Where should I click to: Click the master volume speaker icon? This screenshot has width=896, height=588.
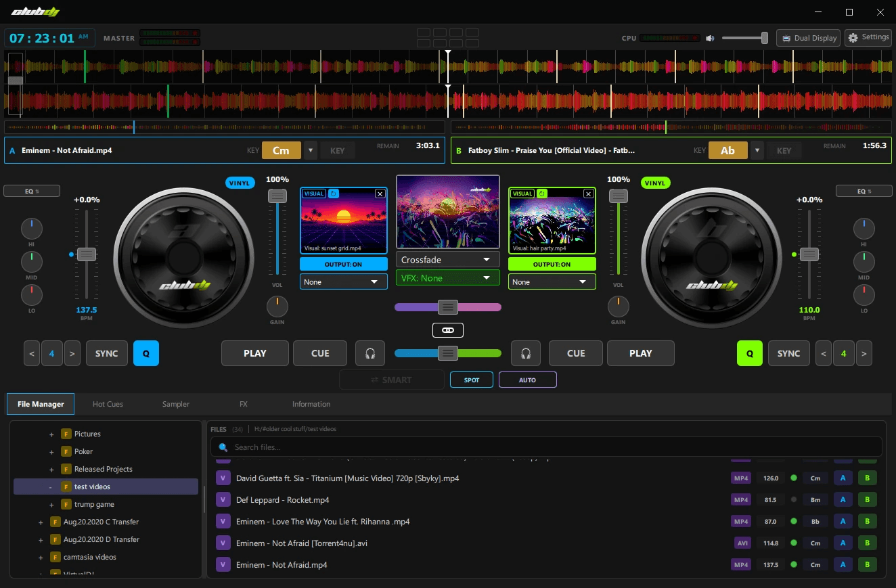pyautogui.click(x=710, y=39)
